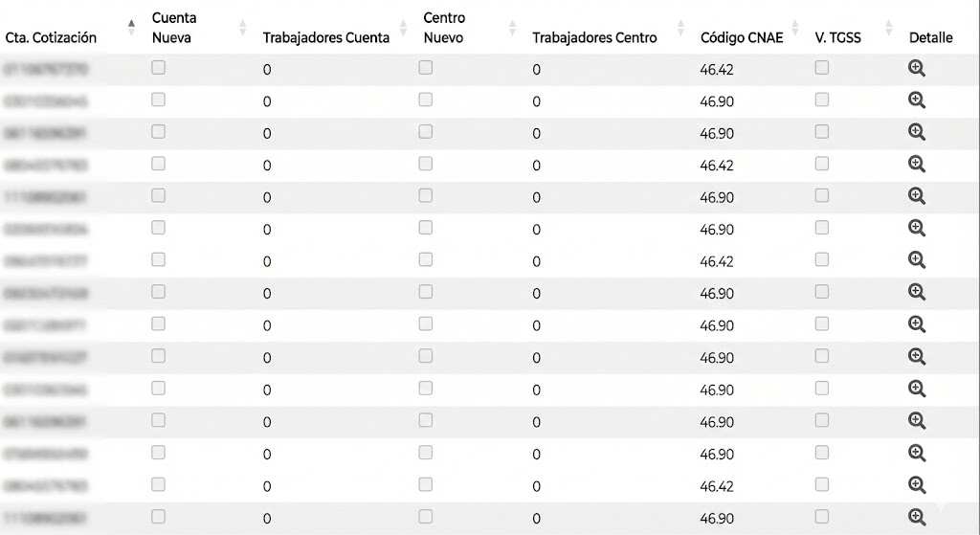This screenshot has width=980, height=535.
Task: Check Centro Nuevo box in third row
Action: pyautogui.click(x=426, y=131)
